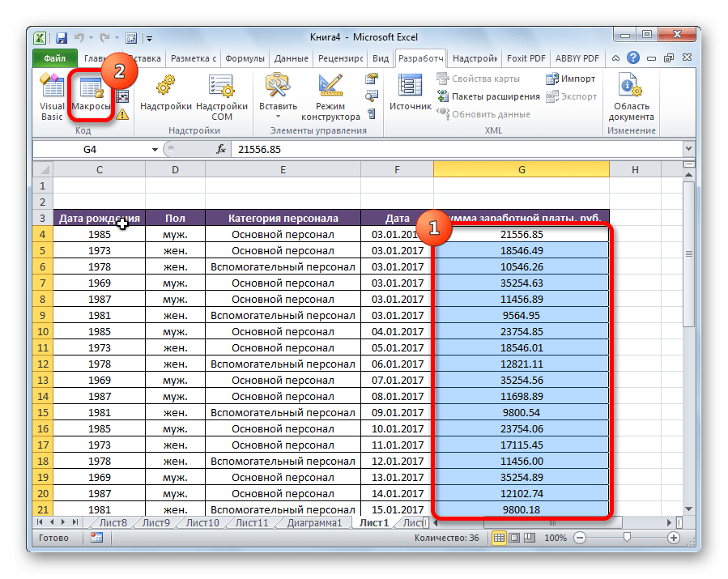The image size is (728, 579).
Task: Open Надстройки COM add-ins
Action: 222,97
